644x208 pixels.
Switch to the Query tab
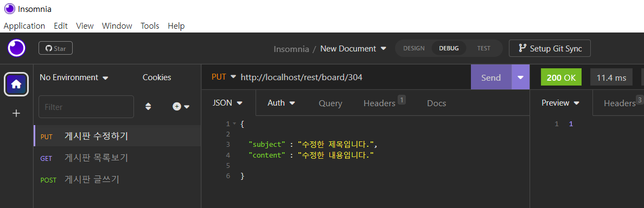(330, 103)
